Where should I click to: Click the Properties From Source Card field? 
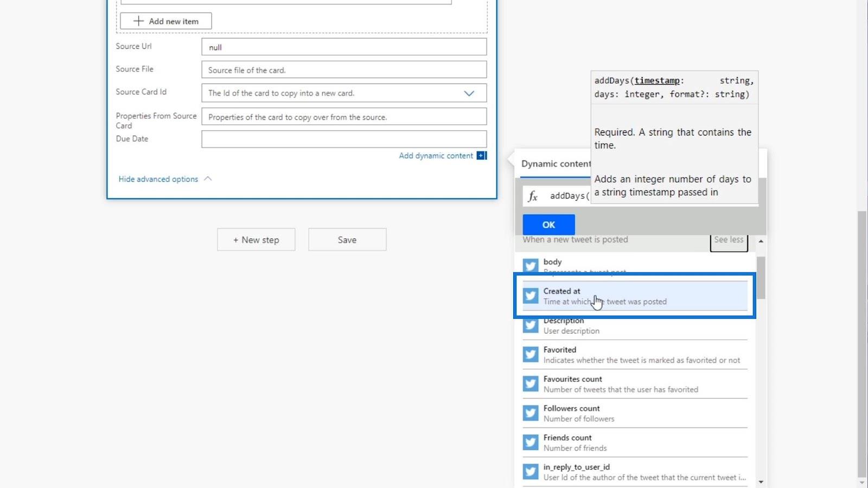tap(344, 117)
